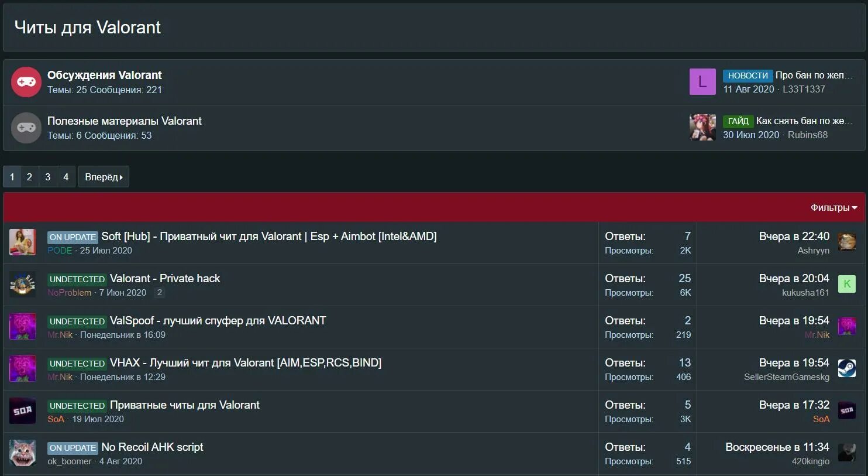Open the No Recoil AHK script thread
This screenshot has width=868, height=476.
pos(152,447)
